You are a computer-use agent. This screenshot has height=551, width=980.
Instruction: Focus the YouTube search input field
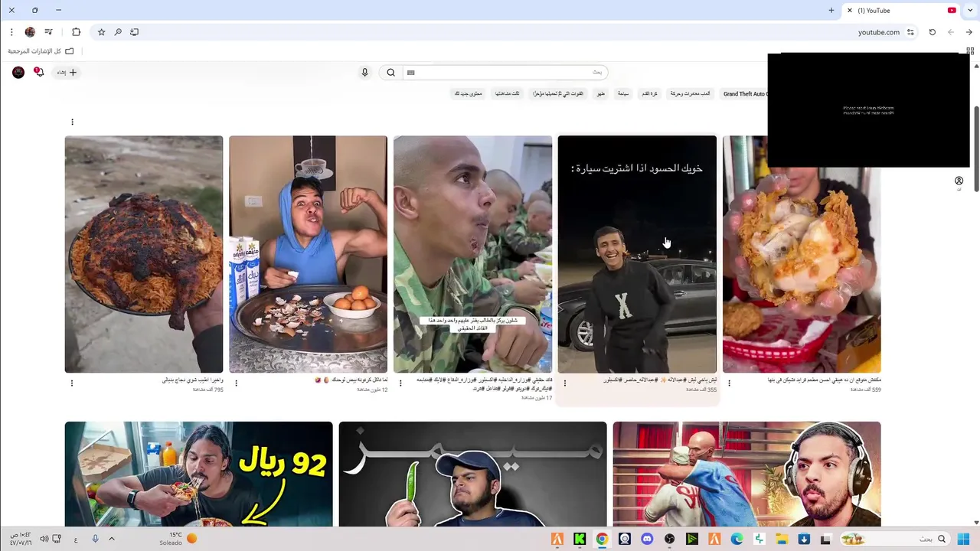505,72
